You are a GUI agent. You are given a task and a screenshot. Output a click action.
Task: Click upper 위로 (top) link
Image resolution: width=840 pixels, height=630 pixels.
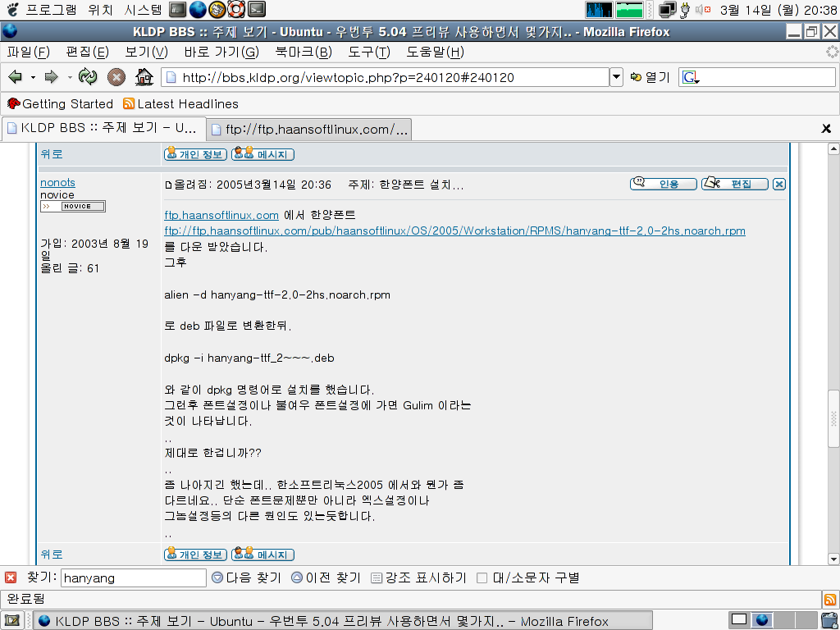pos(52,154)
